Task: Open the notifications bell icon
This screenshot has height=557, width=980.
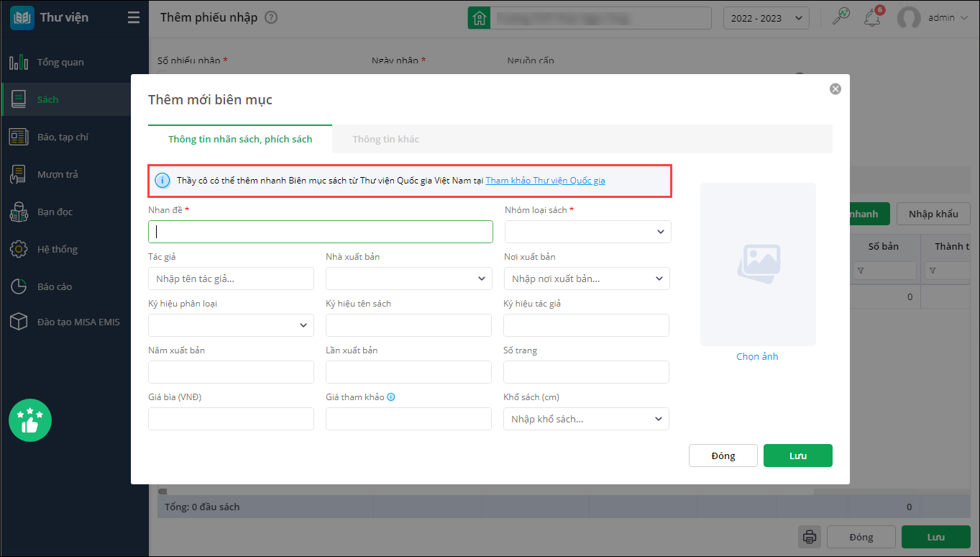Action: point(873,18)
